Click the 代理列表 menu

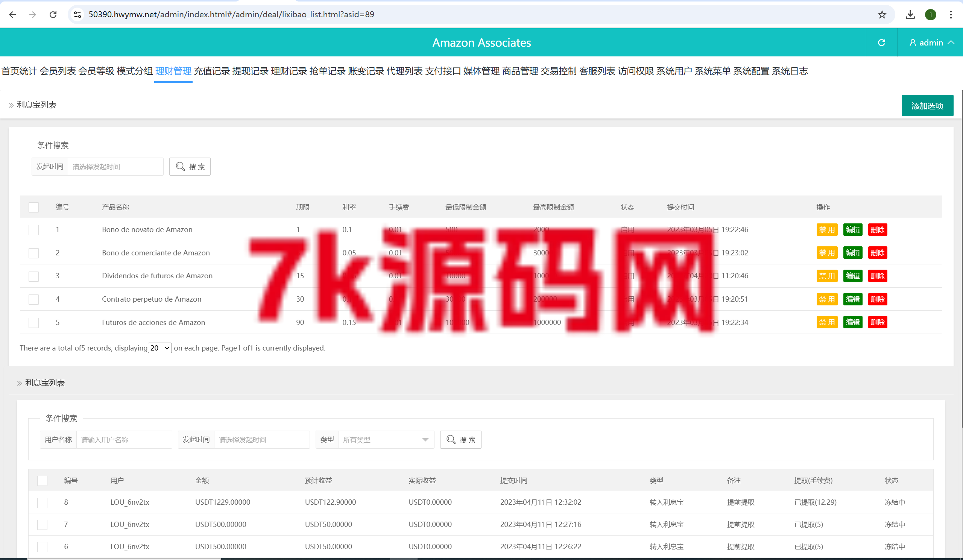pos(404,71)
